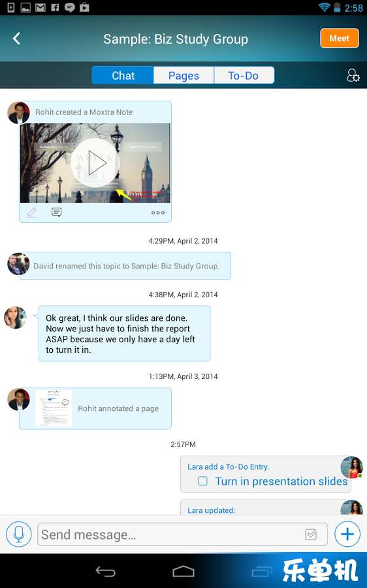Tap the orange Meet button
The width and height of the screenshot is (367, 588).
point(340,39)
